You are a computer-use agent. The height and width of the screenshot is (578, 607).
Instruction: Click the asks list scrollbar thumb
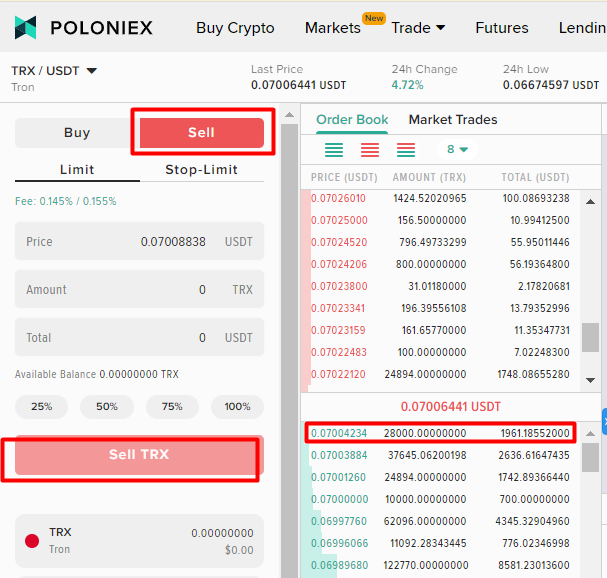pyautogui.click(x=590, y=338)
